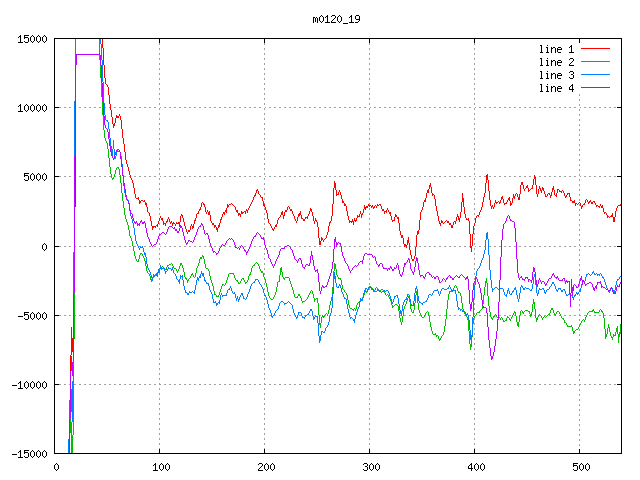Click the 15000 y-axis tick label
640x480 pixels.
pyautogui.click(x=29, y=39)
